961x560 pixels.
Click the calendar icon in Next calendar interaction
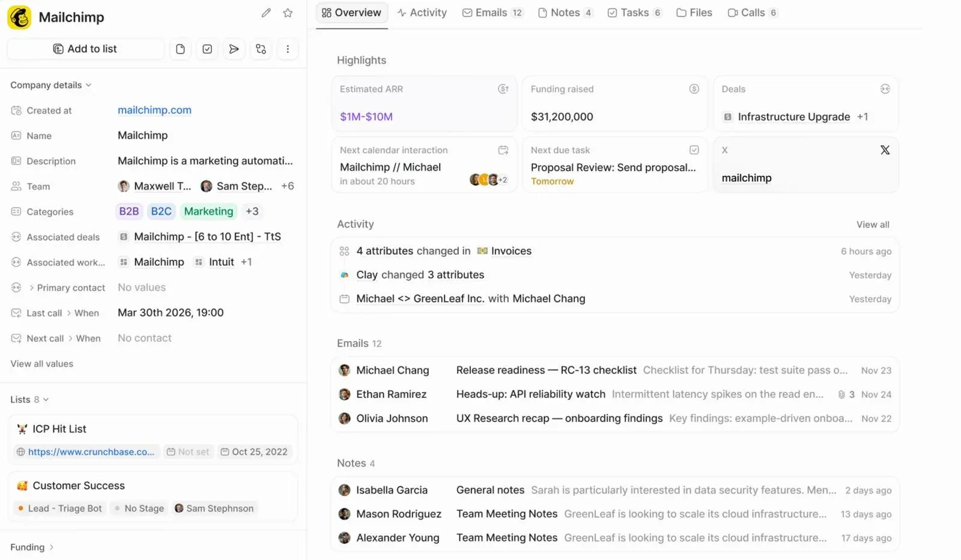coord(503,150)
